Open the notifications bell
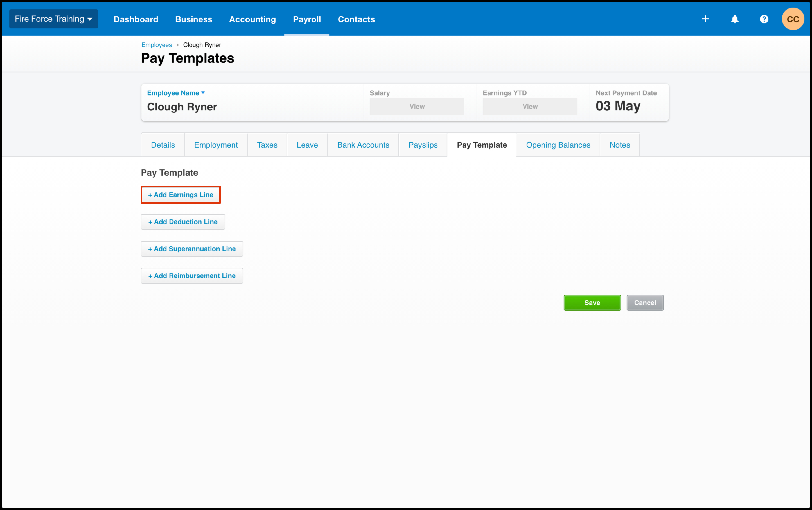The height and width of the screenshot is (510, 812). (735, 19)
